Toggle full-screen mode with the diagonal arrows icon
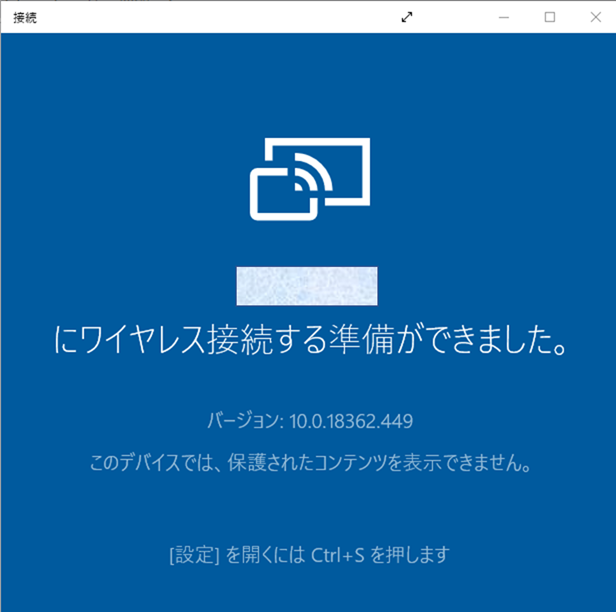The height and width of the screenshot is (612, 616). [407, 17]
